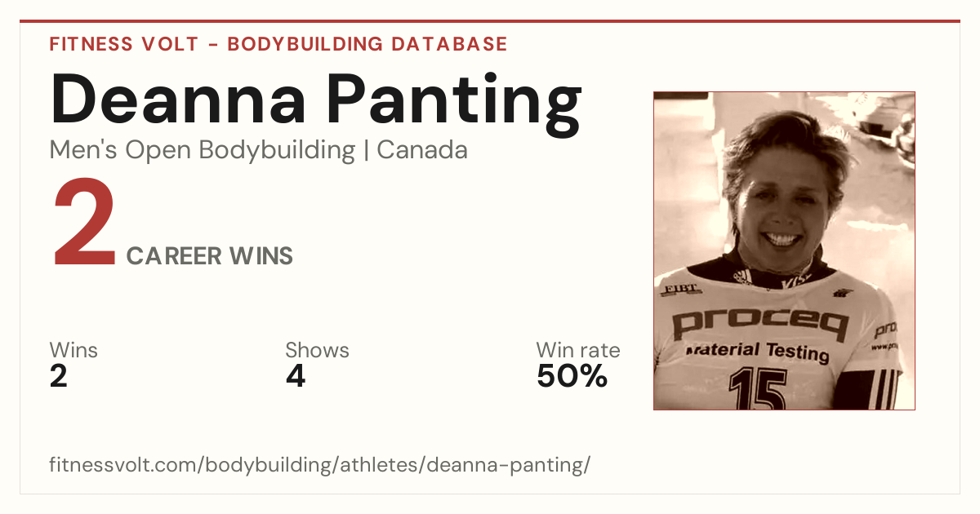Select the Wins stat label
This screenshot has height=514, width=980.
click(x=73, y=350)
